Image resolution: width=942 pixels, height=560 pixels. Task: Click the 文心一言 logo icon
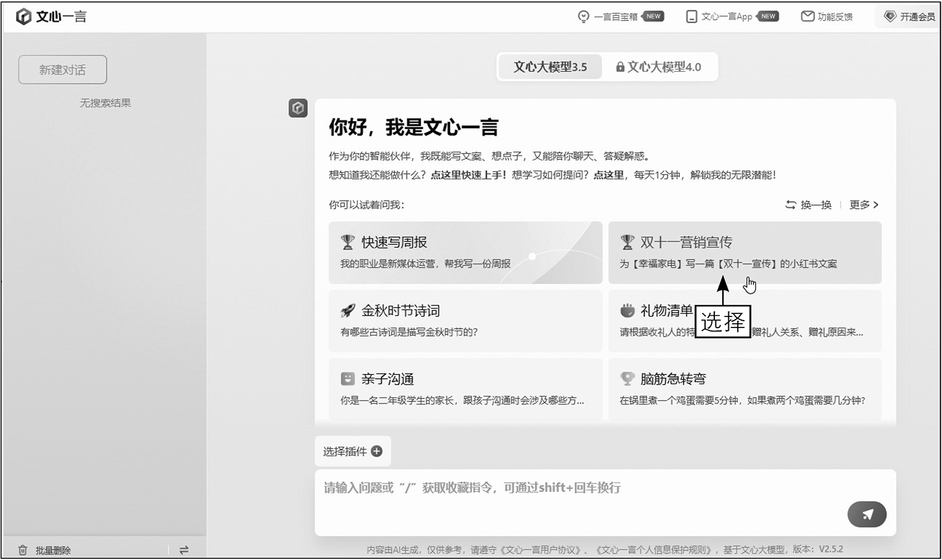tap(23, 17)
